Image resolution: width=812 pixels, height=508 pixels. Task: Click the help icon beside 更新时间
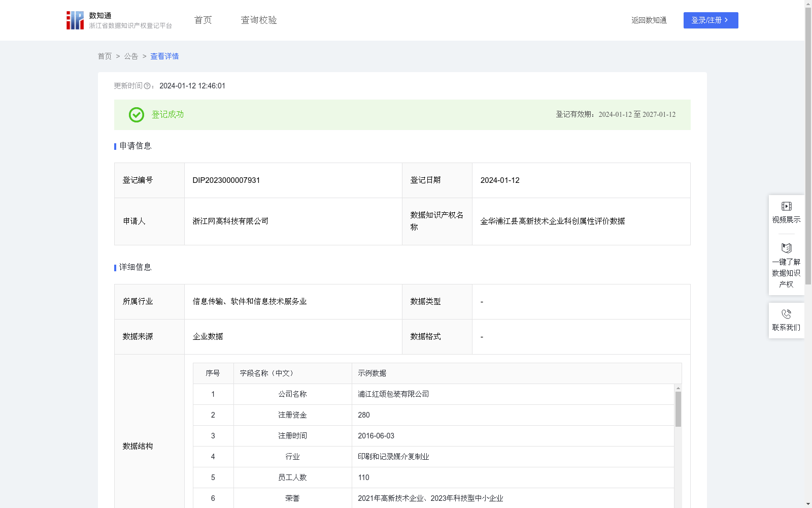pos(147,86)
